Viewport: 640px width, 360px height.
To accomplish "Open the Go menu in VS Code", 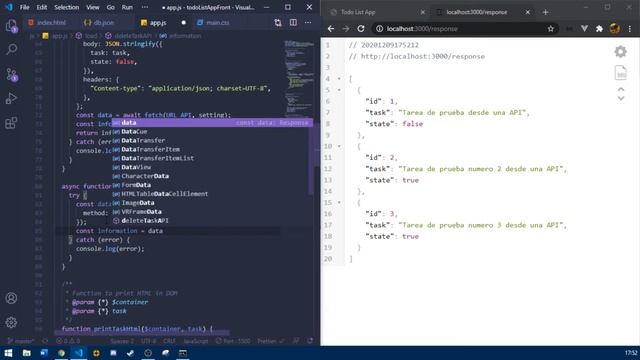I will [111, 7].
